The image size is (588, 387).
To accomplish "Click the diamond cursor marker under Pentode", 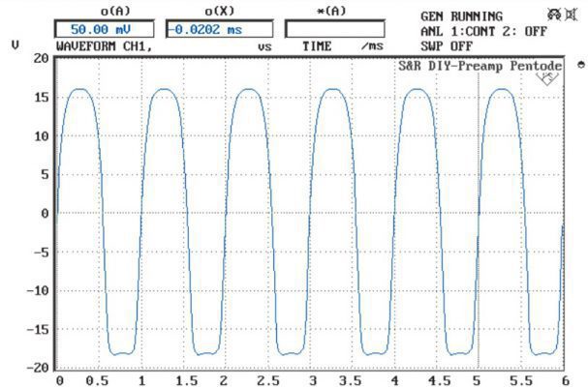I will tap(547, 78).
